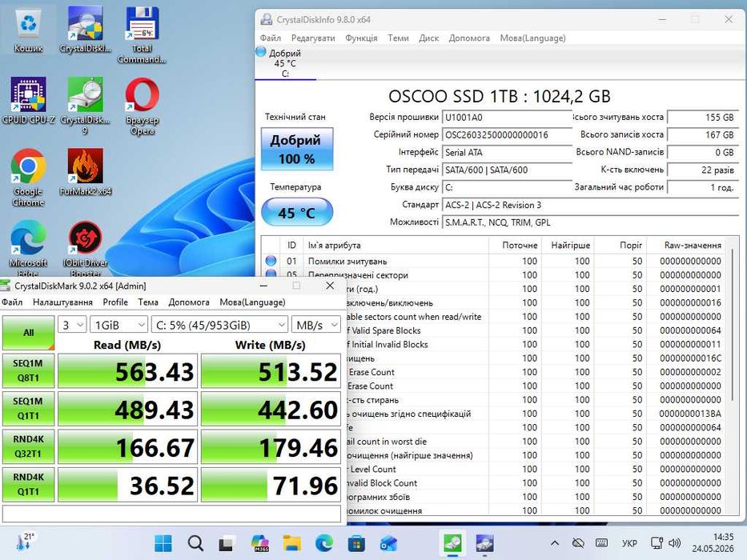Image resolution: width=747 pixels, height=560 pixels.
Task: Open the clock showing 14:35 24.05.2026
Action: (713, 543)
